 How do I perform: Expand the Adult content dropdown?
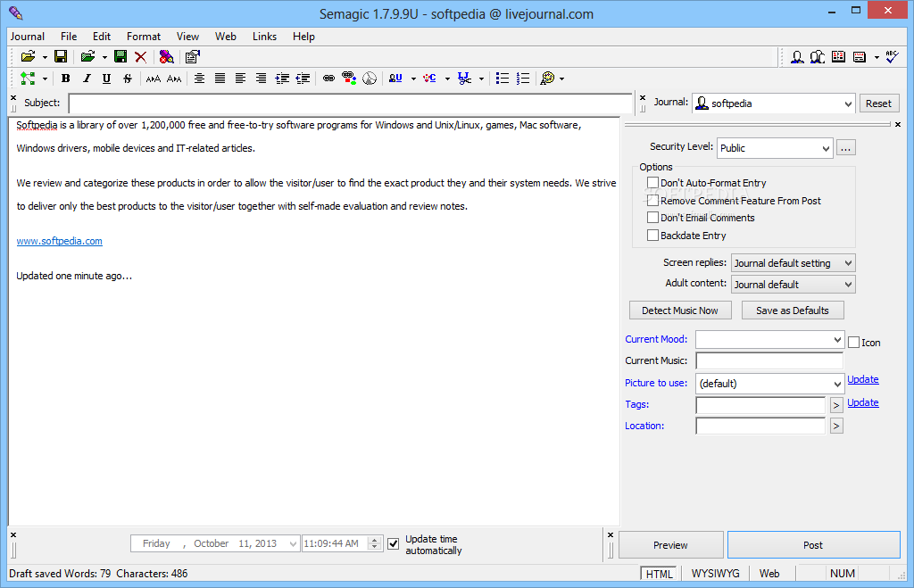tap(794, 285)
